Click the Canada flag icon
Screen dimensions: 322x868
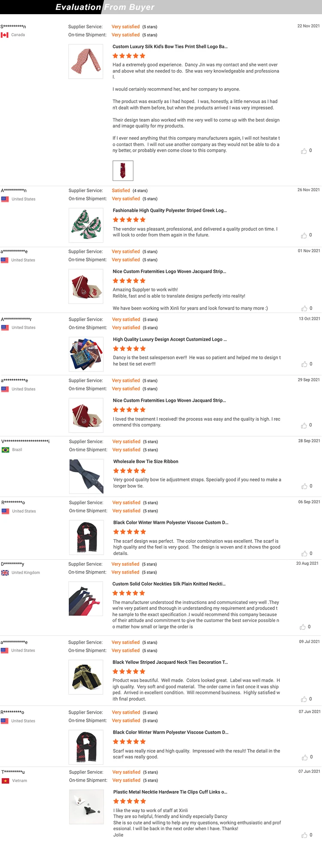[5, 35]
